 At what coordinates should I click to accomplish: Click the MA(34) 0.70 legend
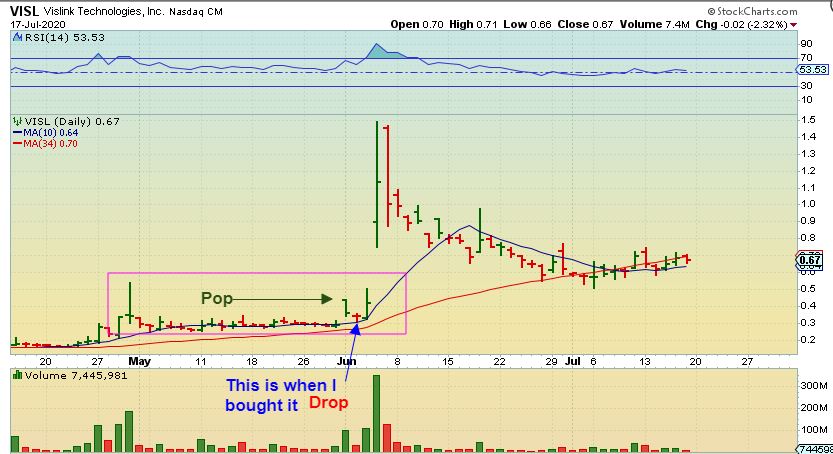[50, 143]
